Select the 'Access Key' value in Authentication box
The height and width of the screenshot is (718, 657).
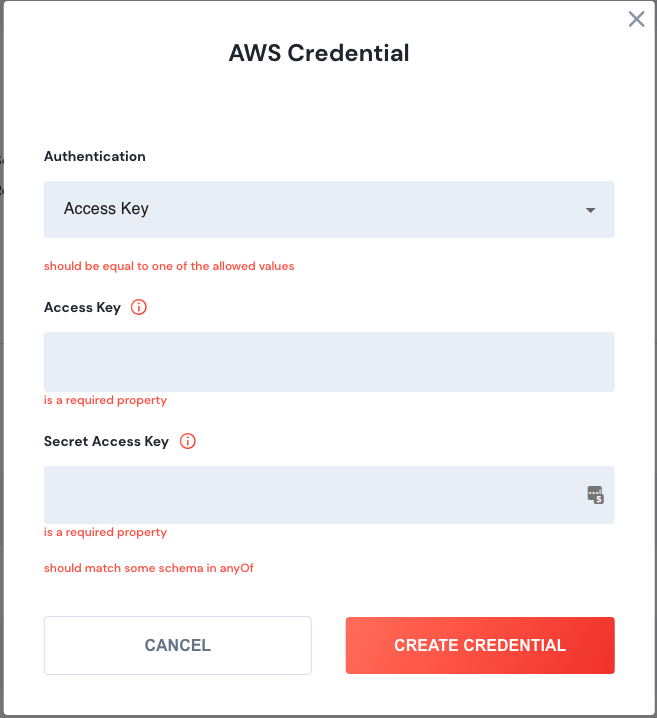[106, 209]
